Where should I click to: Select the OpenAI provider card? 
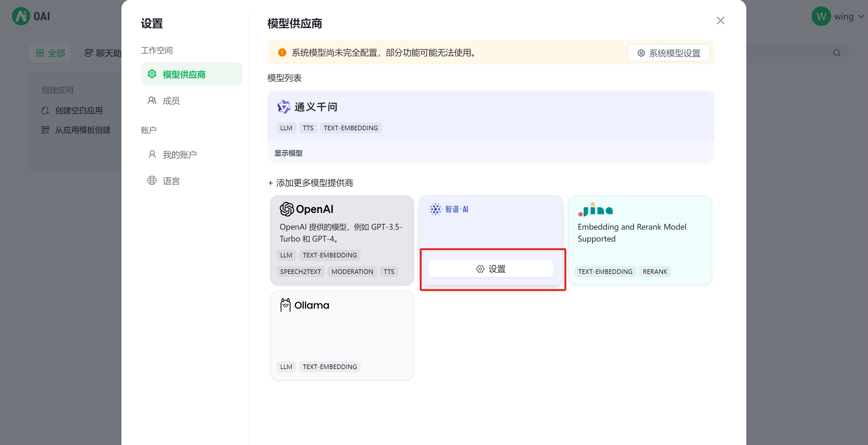pos(342,240)
